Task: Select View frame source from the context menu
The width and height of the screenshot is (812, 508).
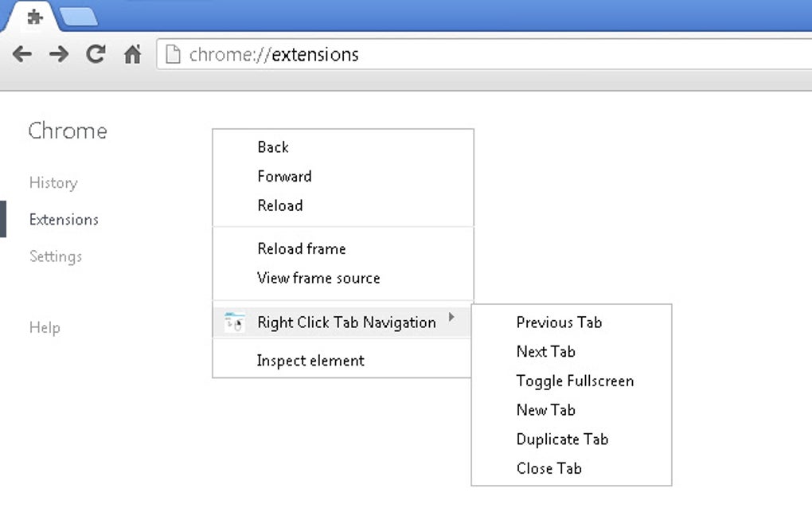Action: tap(318, 278)
